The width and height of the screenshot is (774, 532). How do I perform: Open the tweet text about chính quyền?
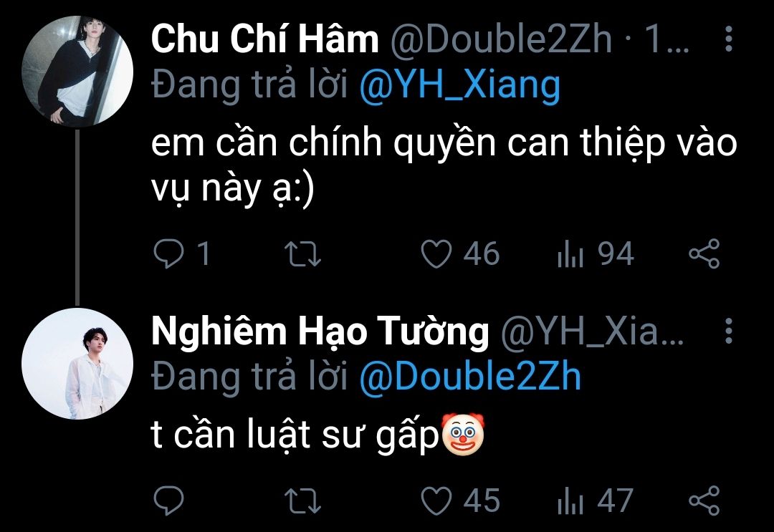click(444, 166)
